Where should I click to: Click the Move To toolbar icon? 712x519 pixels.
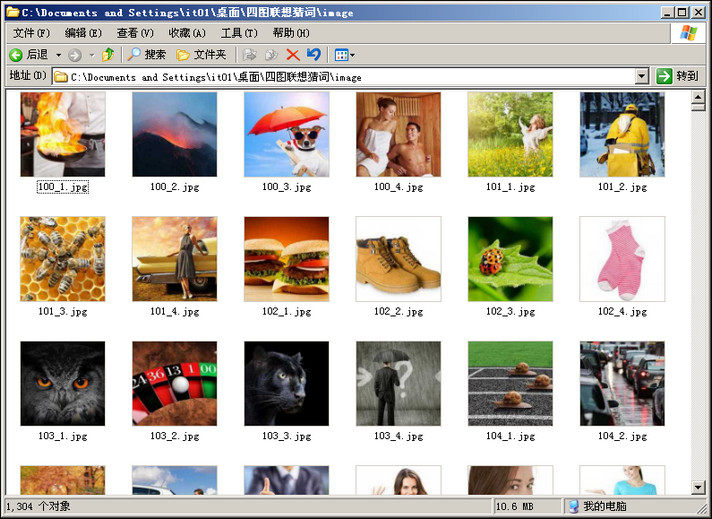pos(249,55)
